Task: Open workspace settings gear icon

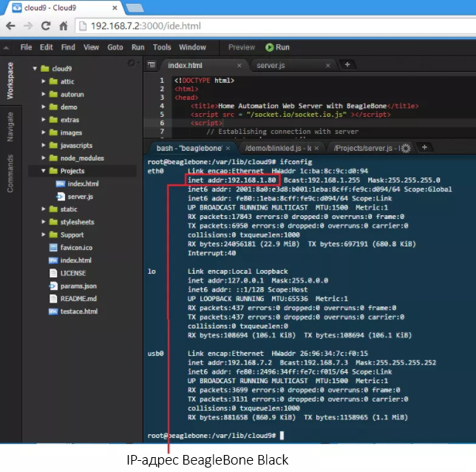Action: coord(131,64)
